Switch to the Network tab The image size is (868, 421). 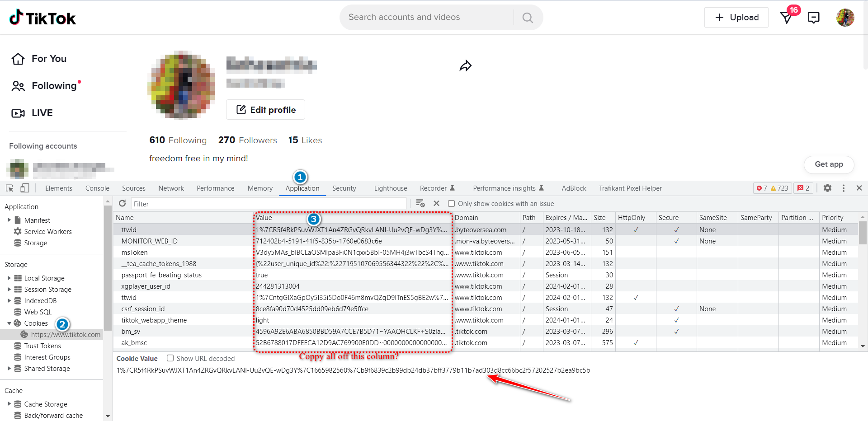coord(171,188)
